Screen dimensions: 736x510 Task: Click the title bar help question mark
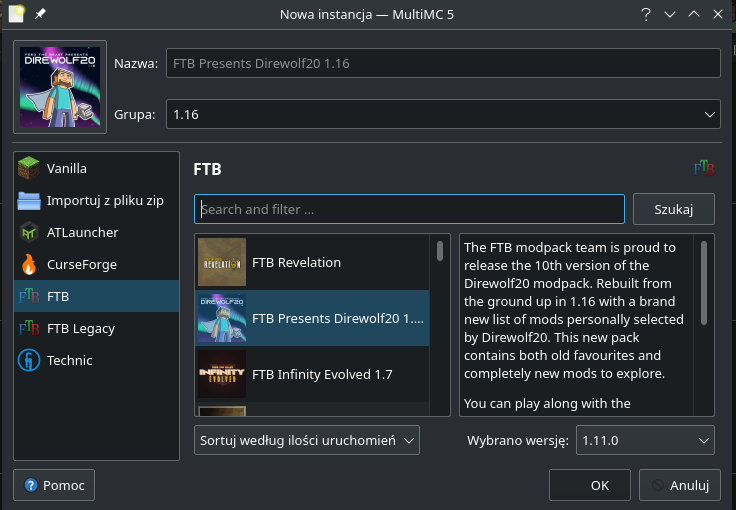(x=646, y=15)
